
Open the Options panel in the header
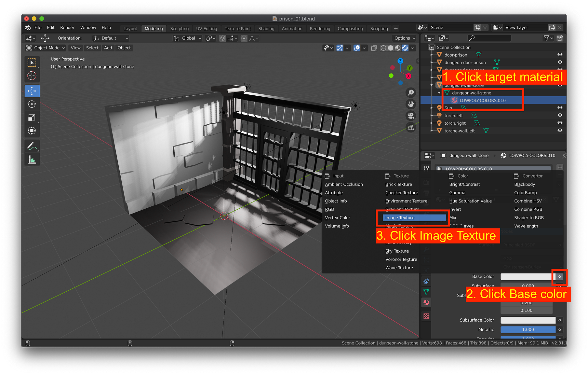(404, 38)
